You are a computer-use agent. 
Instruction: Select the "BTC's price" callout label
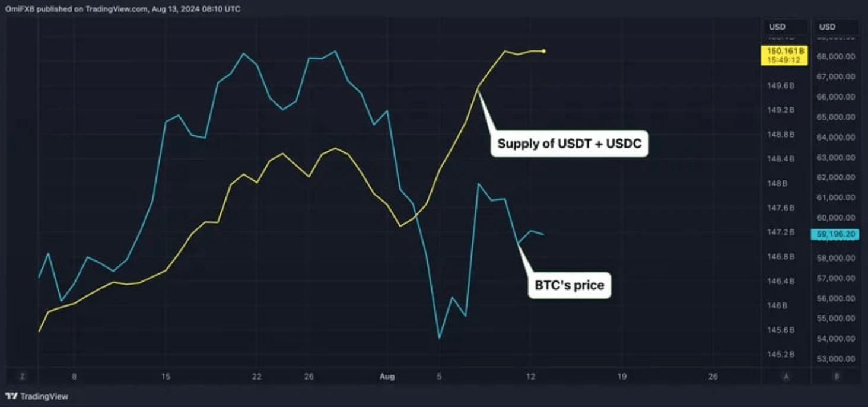pos(570,285)
